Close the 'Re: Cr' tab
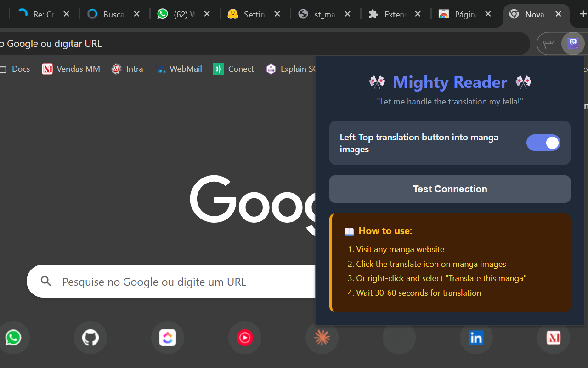This screenshot has height=368, width=588. point(67,14)
